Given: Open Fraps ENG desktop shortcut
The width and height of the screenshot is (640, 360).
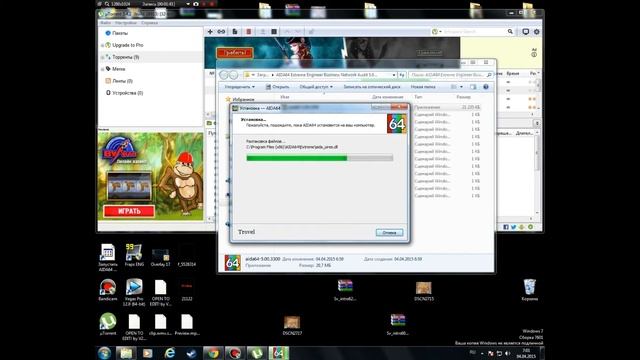Looking at the screenshot, I should pos(134,256).
